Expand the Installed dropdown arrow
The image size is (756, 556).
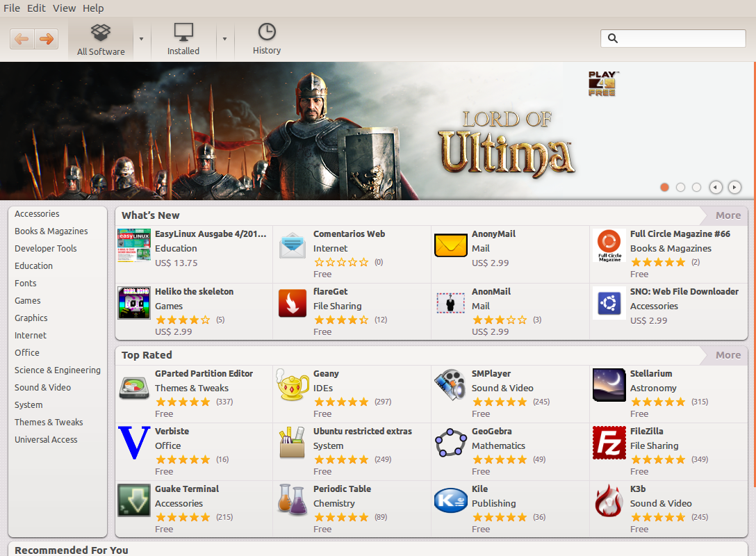point(224,39)
